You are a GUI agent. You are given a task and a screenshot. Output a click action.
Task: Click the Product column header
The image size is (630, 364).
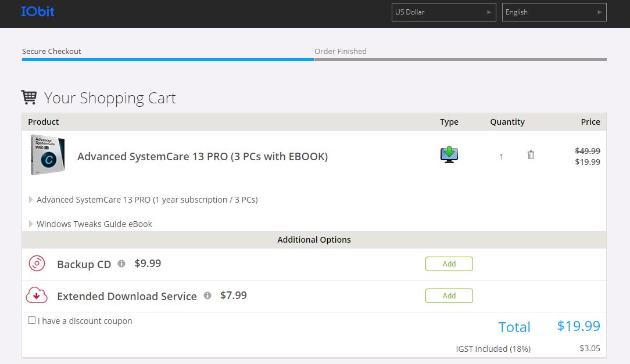44,121
